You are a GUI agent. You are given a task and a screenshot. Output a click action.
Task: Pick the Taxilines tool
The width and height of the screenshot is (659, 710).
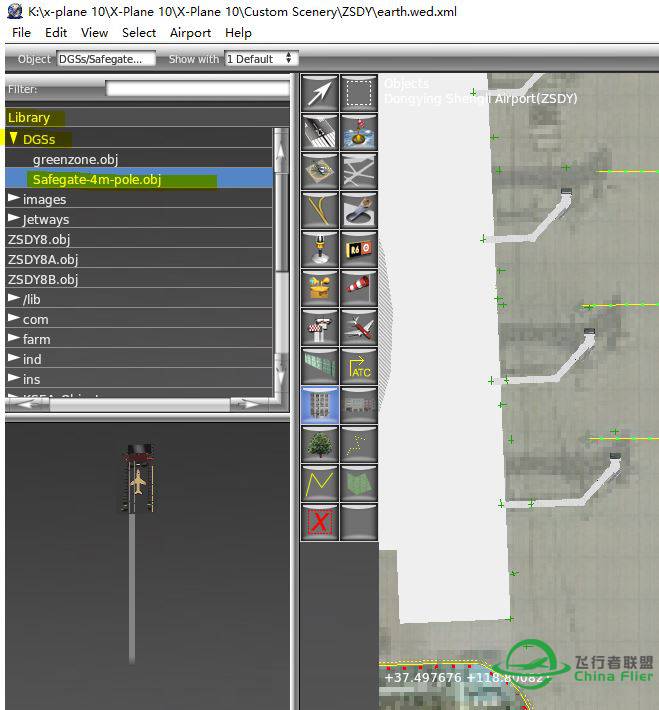tap(320, 210)
